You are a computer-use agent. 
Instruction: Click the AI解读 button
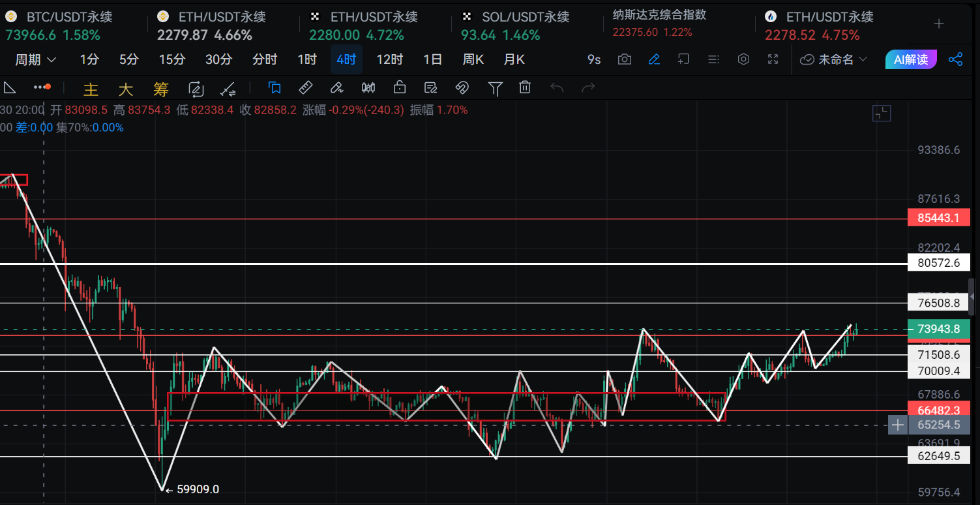pyautogui.click(x=911, y=60)
